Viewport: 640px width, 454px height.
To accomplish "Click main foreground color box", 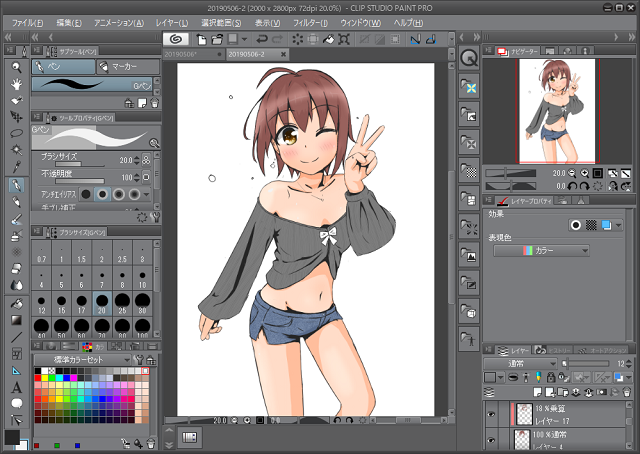I will click(12, 437).
